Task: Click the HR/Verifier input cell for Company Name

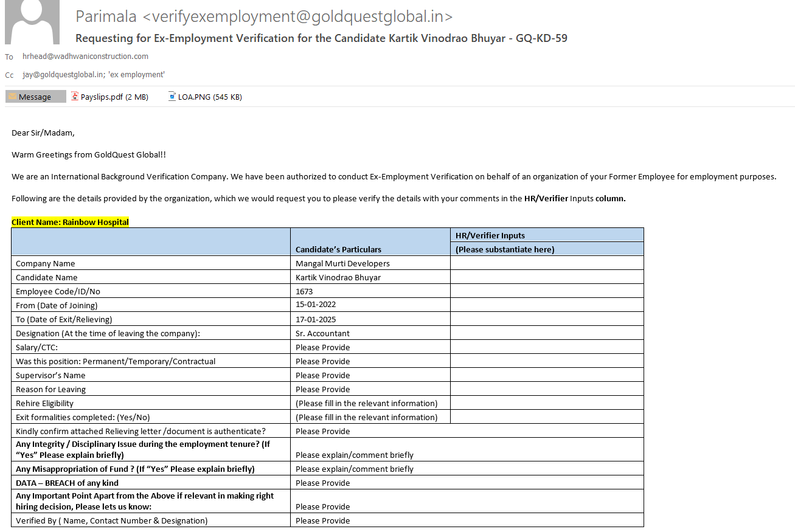Action: pos(546,263)
